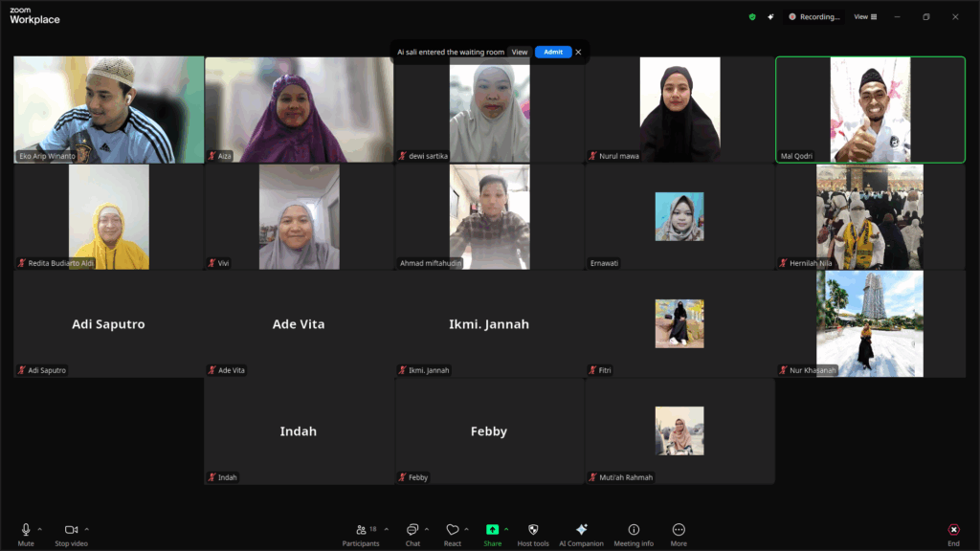Click the green Share screen icon
Screen dimensions: 980x551
coord(492,530)
